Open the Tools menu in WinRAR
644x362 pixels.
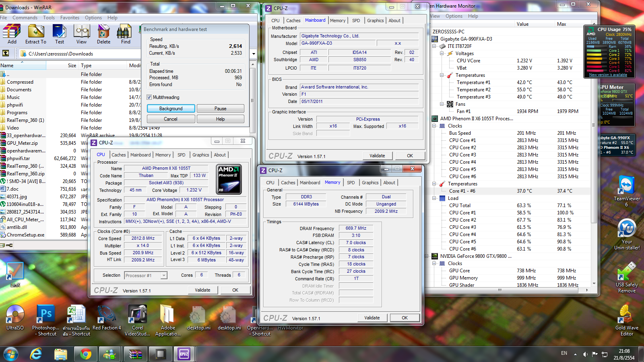[x=49, y=18]
